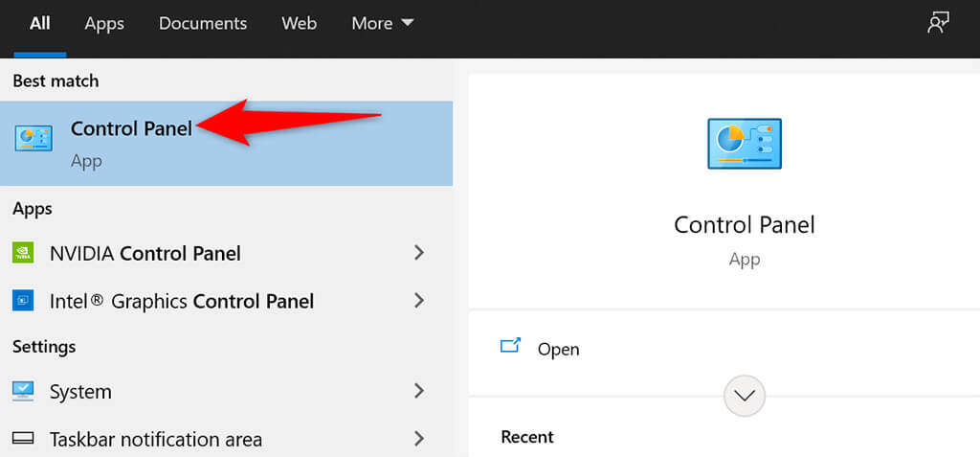Open the More filter dropdown

click(x=382, y=23)
